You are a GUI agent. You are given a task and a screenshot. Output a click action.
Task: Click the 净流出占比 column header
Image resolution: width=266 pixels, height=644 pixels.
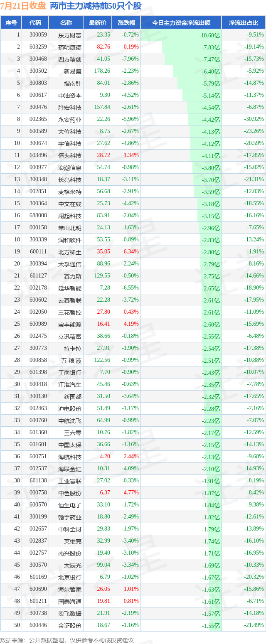pyautogui.click(x=244, y=23)
